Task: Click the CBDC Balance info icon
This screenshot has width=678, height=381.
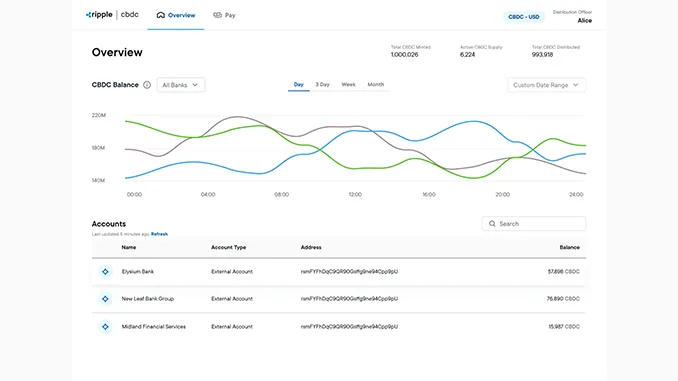Action: [147, 85]
